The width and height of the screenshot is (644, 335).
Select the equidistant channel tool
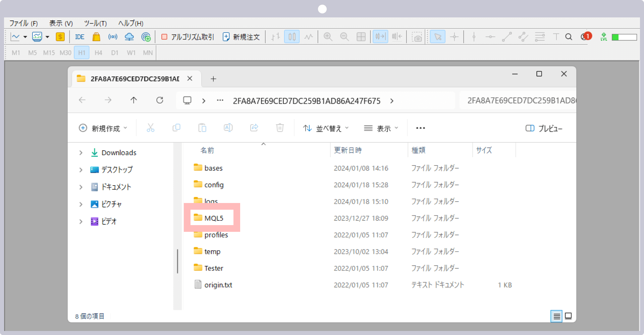[x=523, y=37]
